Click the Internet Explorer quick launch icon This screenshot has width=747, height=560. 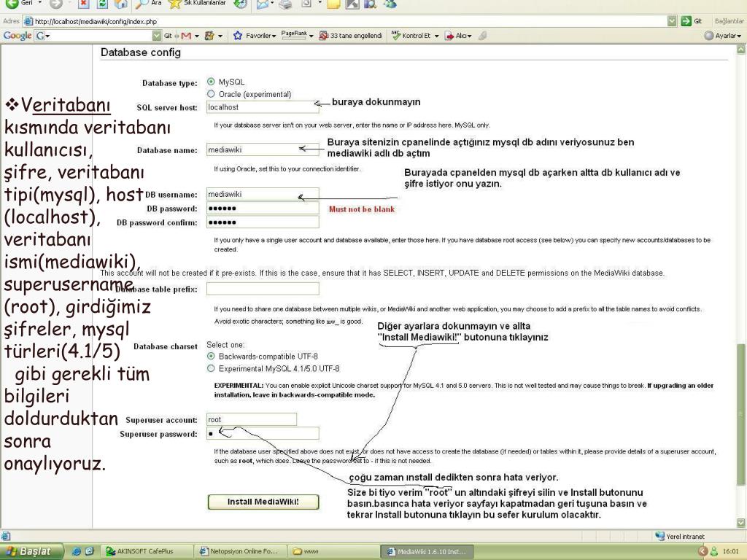tap(76, 551)
